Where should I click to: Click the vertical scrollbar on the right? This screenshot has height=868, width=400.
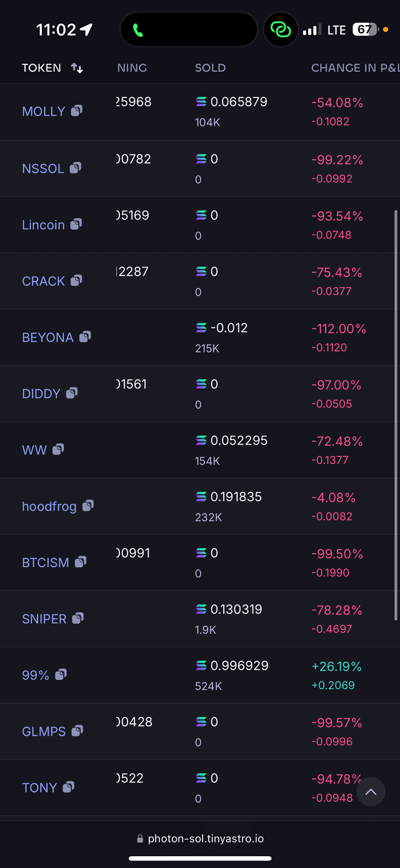point(396,415)
